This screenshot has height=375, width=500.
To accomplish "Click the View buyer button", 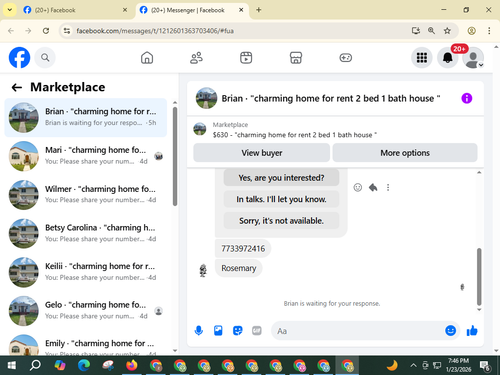I will click(262, 153).
